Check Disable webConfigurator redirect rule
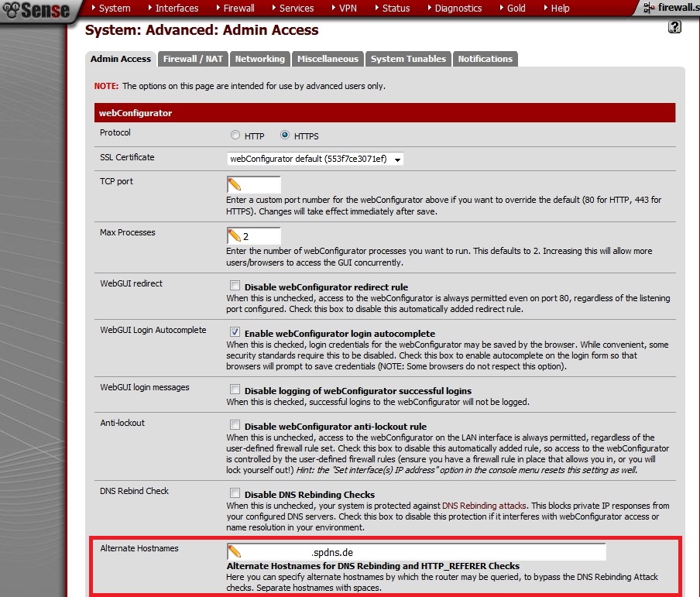Image resolution: width=700 pixels, height=597 pixels. pos(235,286)
